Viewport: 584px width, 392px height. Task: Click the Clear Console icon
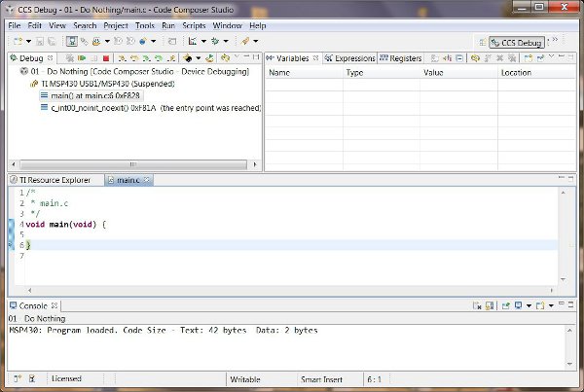point(477,305)
